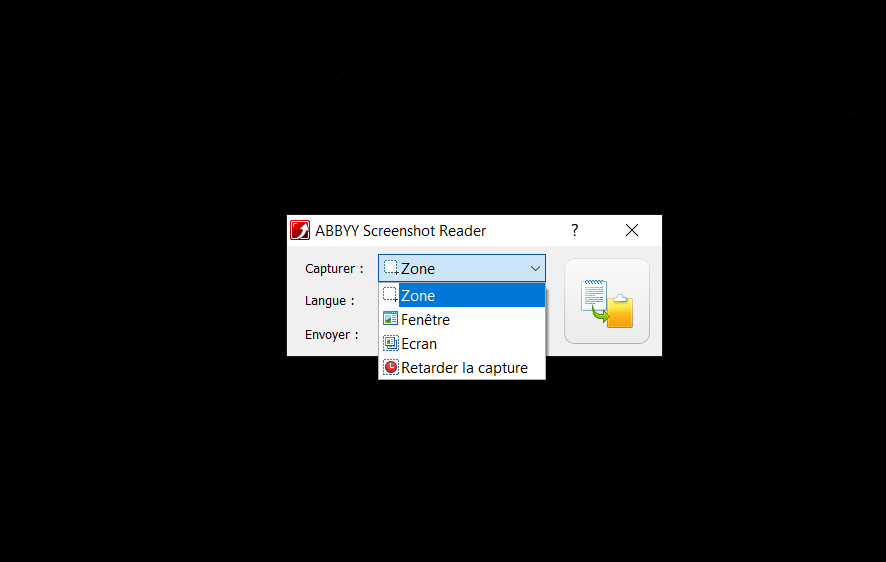Click the screen icon next to Ecran

390,343
